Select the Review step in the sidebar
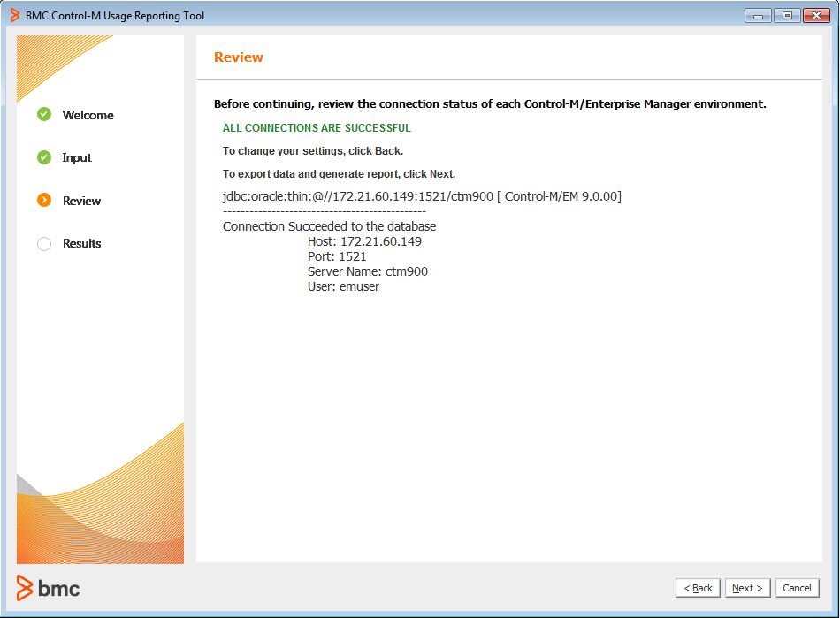 click(81, 201)
